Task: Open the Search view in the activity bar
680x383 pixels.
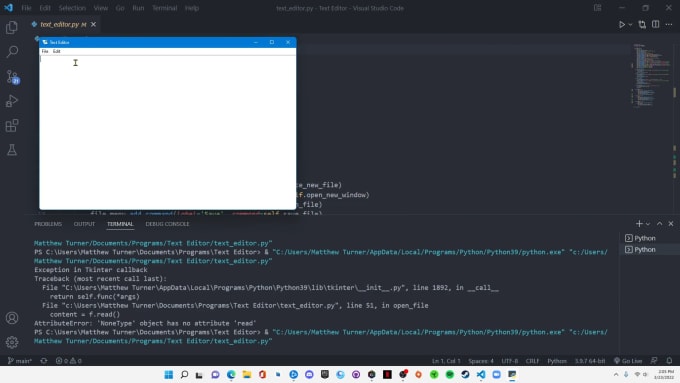Action: point(12,52)
